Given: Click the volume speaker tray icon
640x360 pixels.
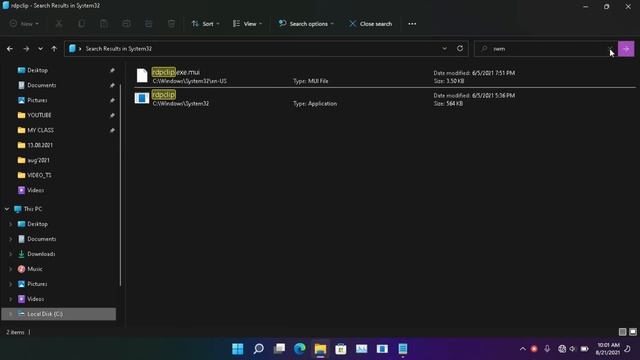Looking at the screenshot, I should pyautogui.click(x=572, y=349).
